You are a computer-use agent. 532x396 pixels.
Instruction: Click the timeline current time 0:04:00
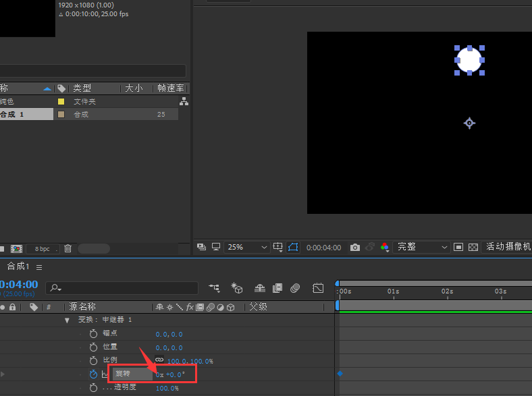click(x=19, y=285)
